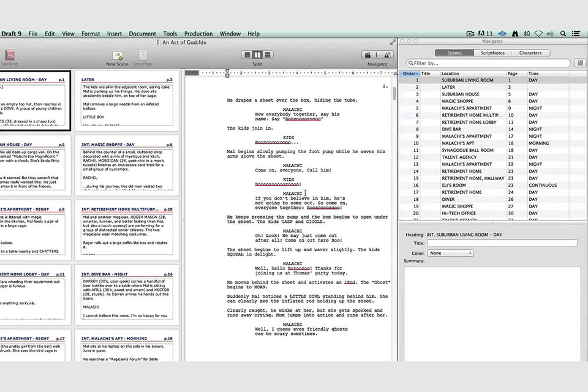This screenshot has height=392, width=588.
Task: Open the Color None dropdown
Action: click(450, 253)
